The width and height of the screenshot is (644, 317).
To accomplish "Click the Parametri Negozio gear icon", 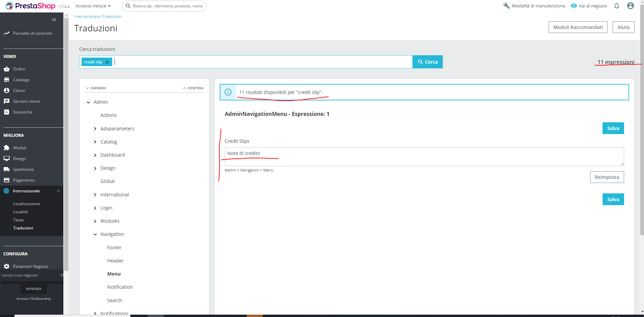I will (x=6, y=266).
